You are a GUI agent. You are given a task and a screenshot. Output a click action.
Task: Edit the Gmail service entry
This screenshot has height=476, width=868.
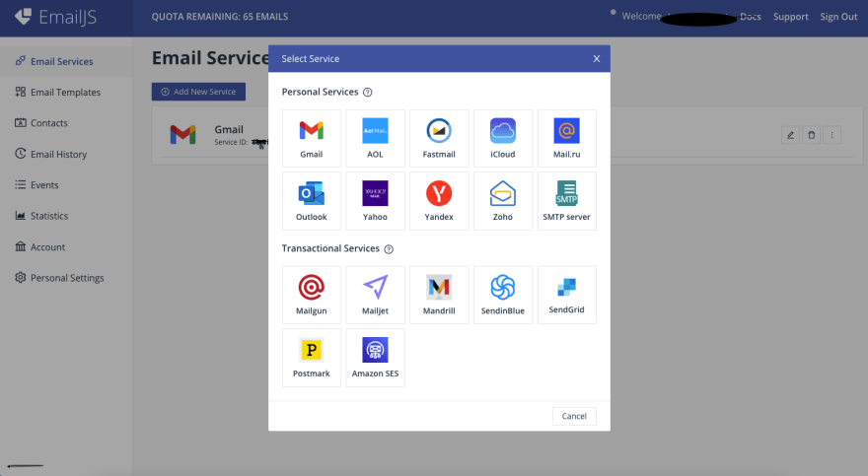[x=790, y=135]
